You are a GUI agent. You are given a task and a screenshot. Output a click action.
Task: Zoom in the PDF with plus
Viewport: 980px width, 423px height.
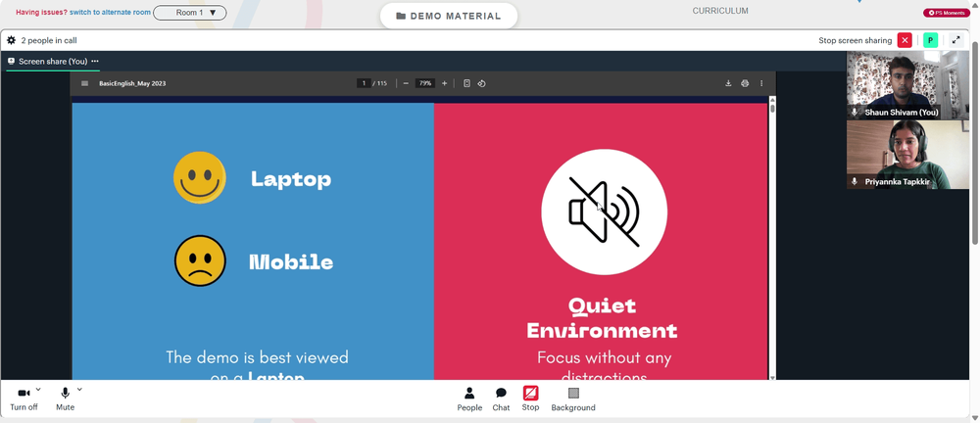coord(444,83)
